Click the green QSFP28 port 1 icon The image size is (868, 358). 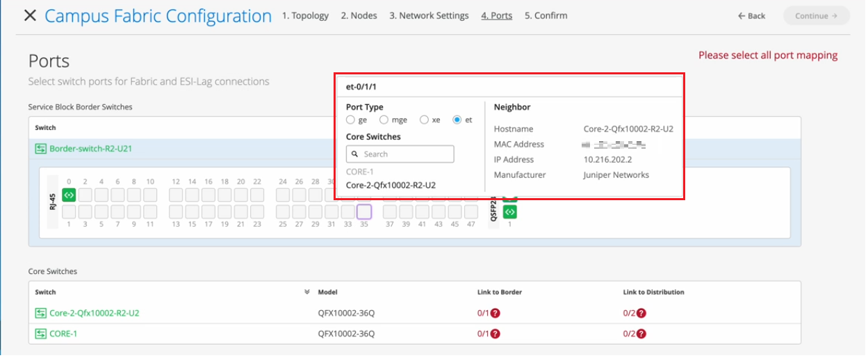click(510, 211)
